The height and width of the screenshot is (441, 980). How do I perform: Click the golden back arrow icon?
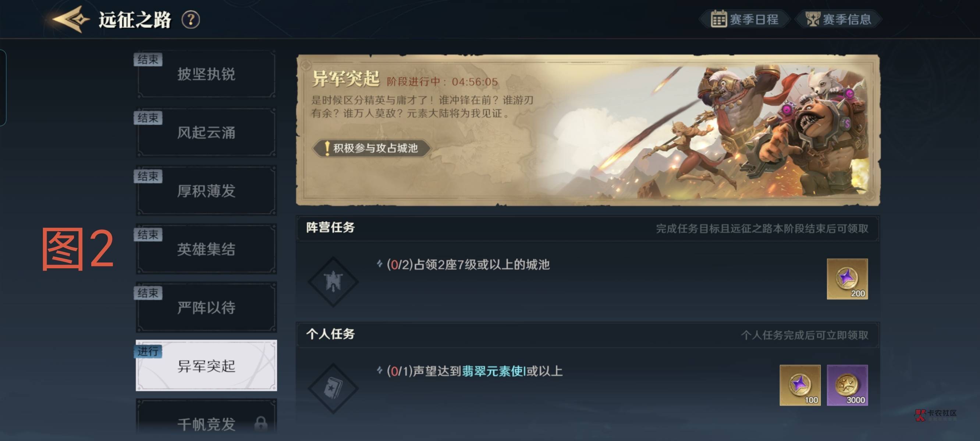pyautogui.click(x=71, y=19)
